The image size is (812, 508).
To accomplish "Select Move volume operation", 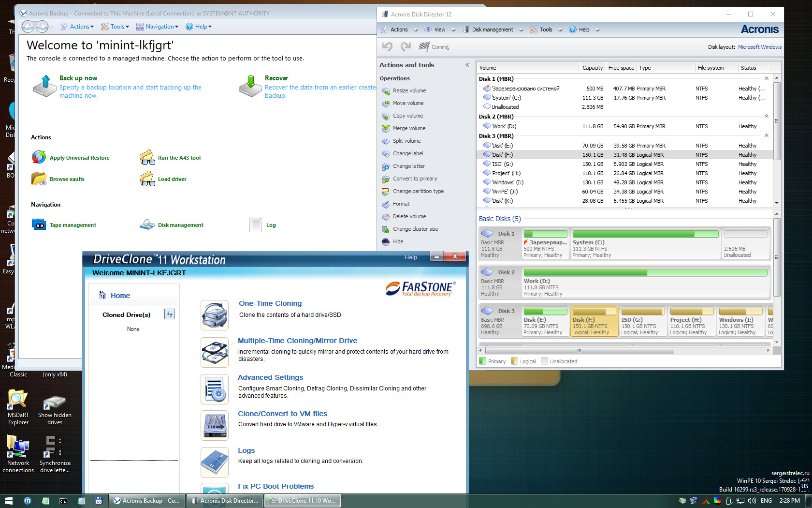I will (408, 103).
